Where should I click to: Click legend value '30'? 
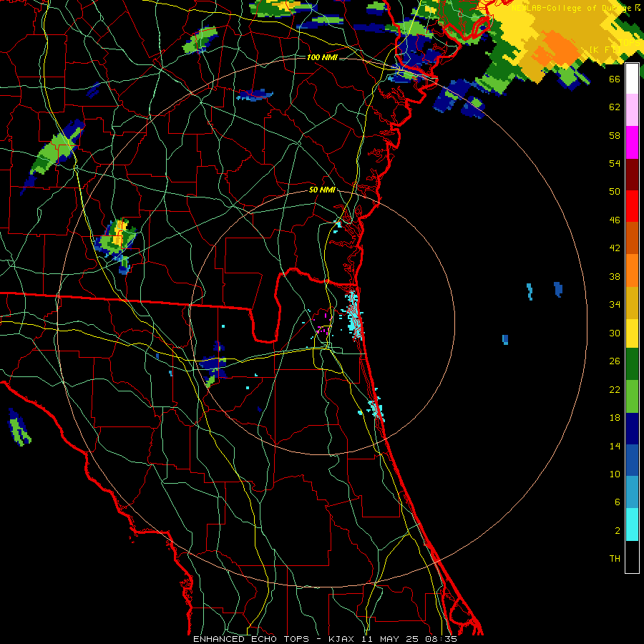tap(615, 333)
